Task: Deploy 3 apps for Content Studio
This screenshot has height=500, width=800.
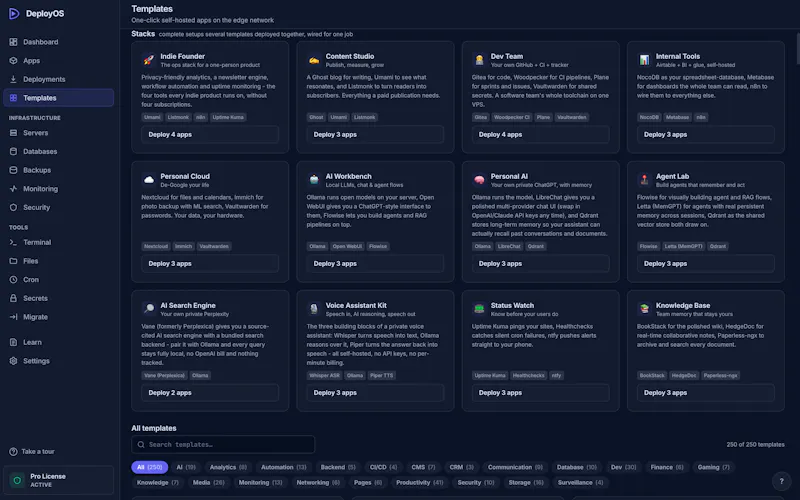Action: (x=375, y=135)
